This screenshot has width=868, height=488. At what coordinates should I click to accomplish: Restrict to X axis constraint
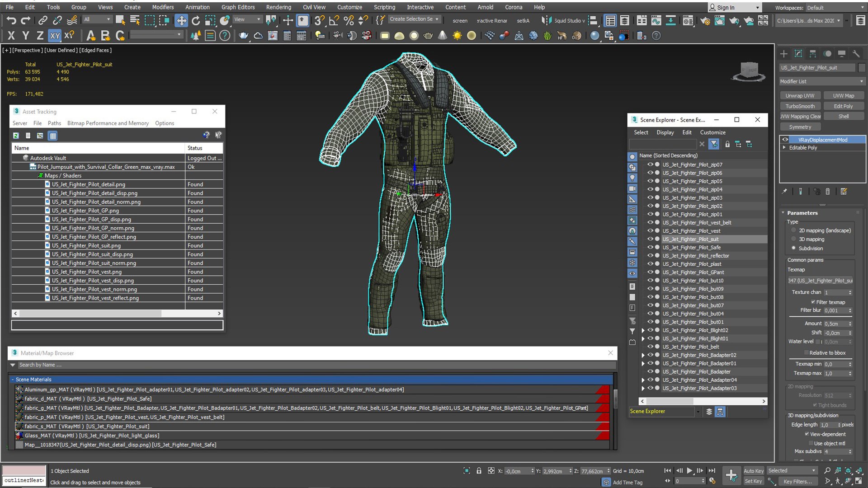(11, 36)
